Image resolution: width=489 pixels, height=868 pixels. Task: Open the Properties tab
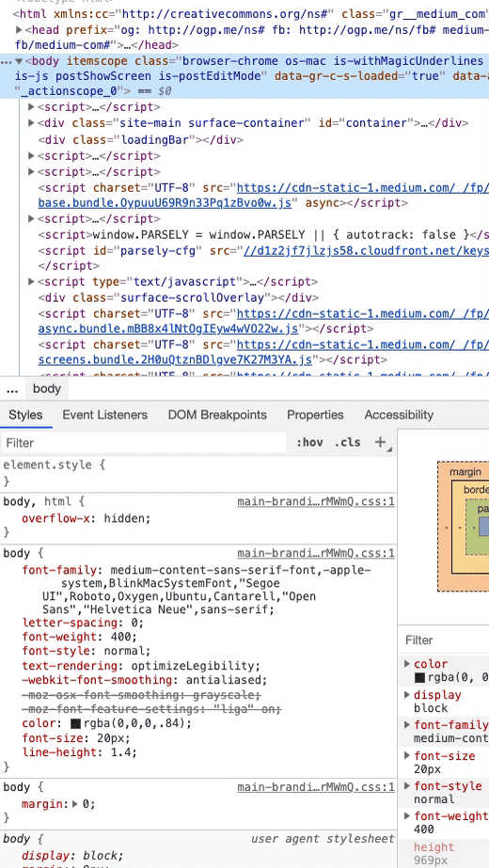coord(315,415)
